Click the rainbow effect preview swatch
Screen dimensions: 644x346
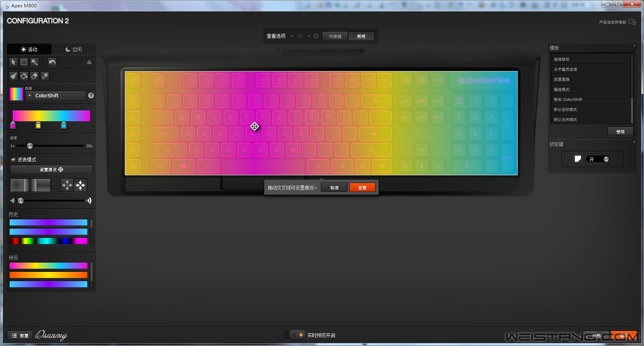tap(16, 94)
